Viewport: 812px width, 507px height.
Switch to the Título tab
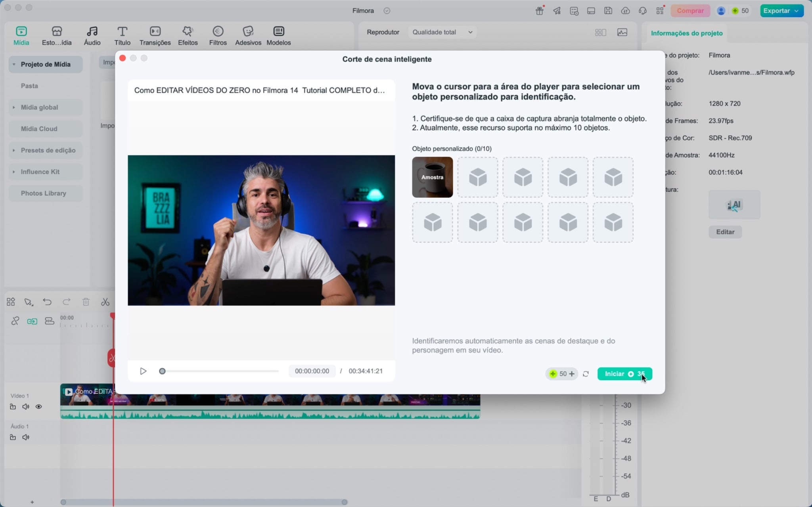(122, 36)
